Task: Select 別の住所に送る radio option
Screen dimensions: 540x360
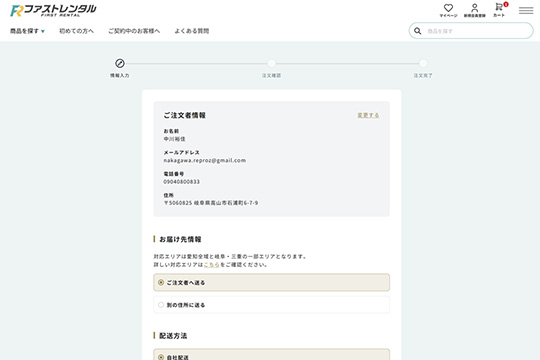Action: pyautogui.click(x=271, y=305)
